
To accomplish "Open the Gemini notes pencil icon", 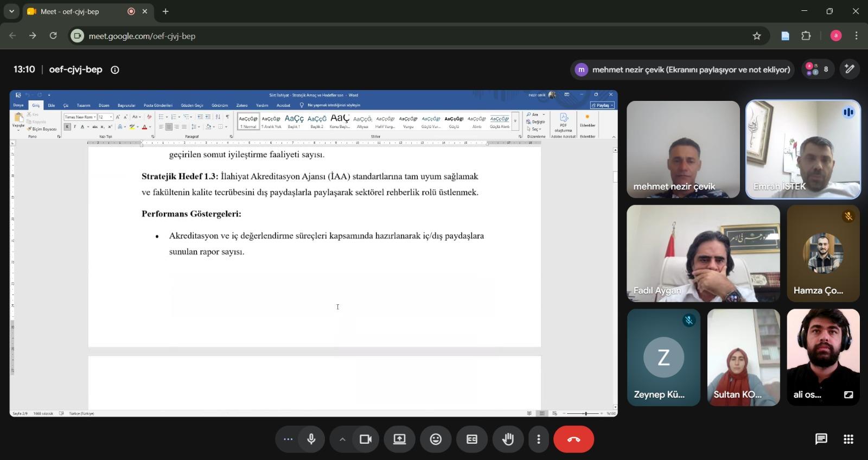I will click(850, 69).
